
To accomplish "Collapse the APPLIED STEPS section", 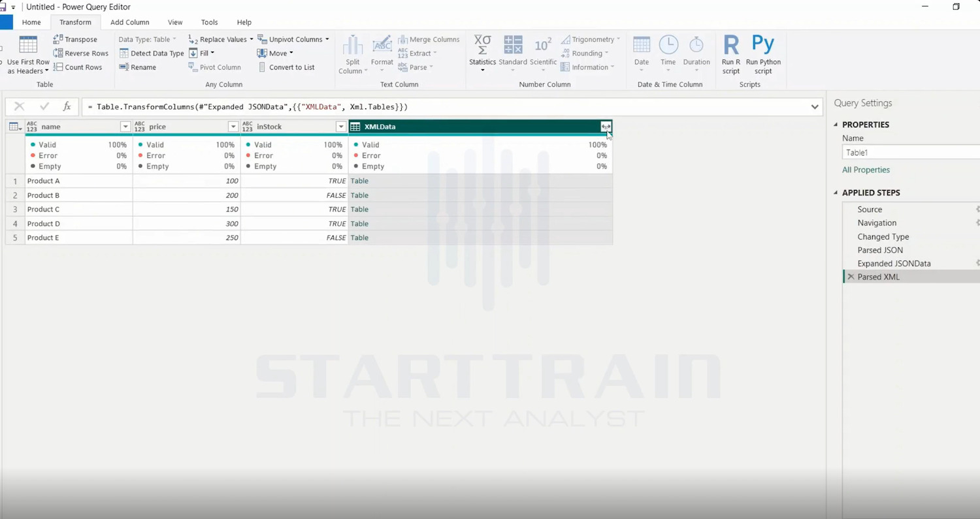I will (836, 193).
